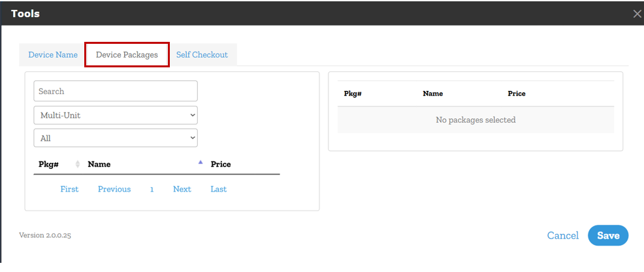Advance to the Next page
Image resolution: width=644 pixels, height=272 pixels.
pos(182,189)
